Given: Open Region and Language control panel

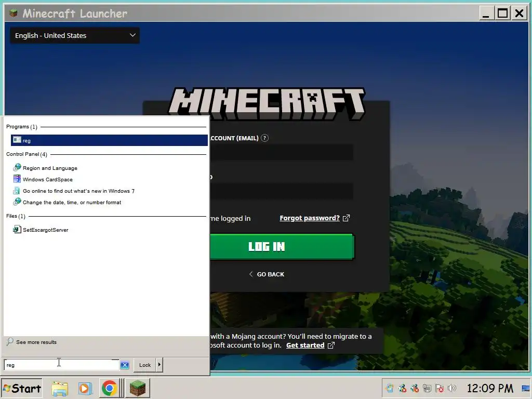Looking at the screenshot, I should point(50,168).
